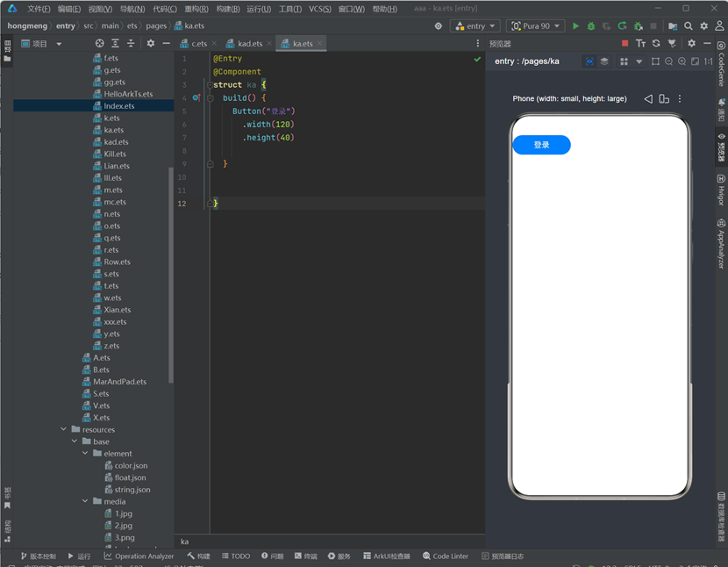Attach debugger to process with the bug-arrow icon
Image resolution: width=728 pixels, height=567 pixels.
coord(639,26)
